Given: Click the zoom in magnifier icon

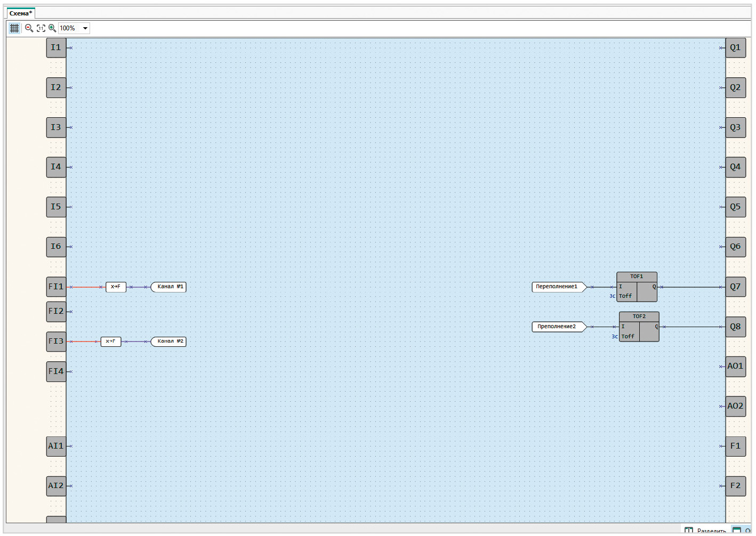Looking at the screenshot, I should click(52, 28).
